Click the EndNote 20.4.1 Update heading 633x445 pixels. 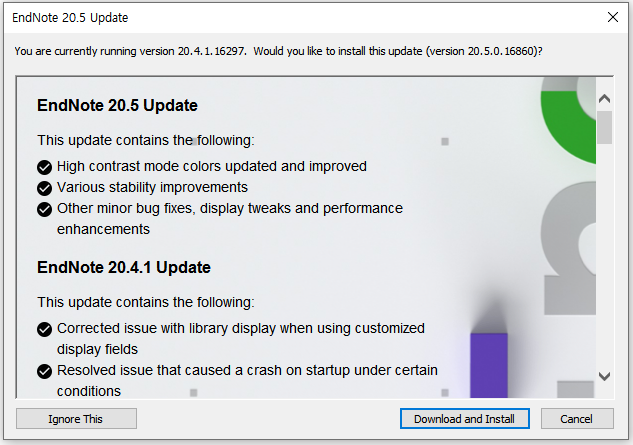point(124,267)
